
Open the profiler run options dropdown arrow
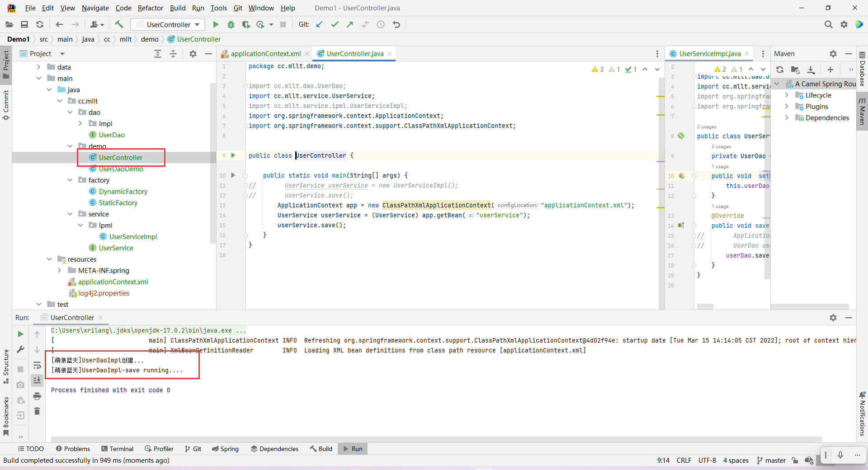[271, 24]
